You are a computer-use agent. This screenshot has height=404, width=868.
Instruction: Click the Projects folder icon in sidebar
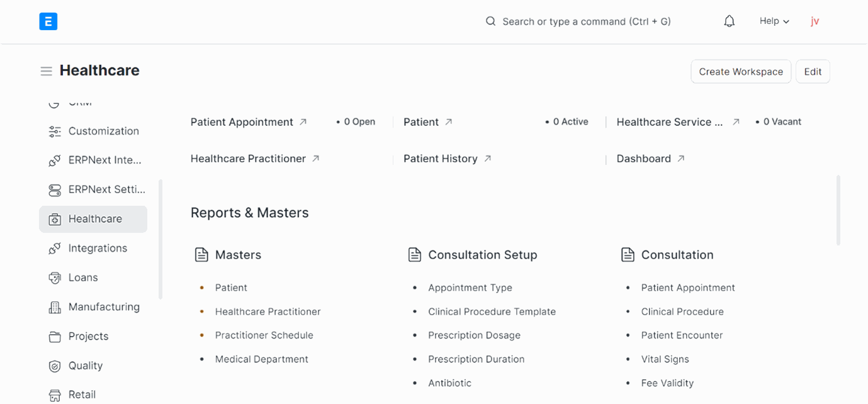click(x=55, y=337)
